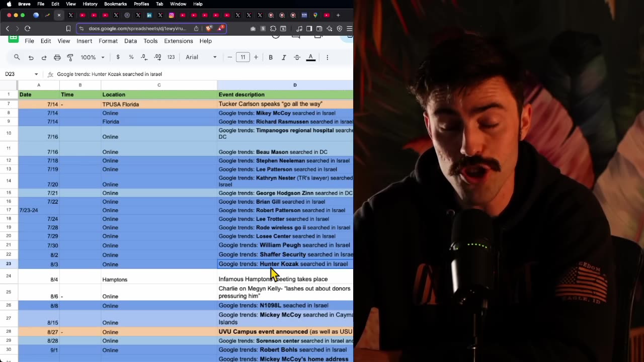Open the Leo AI assistant icon
Viewport: 644px width, 362px height.
[330, 29]
